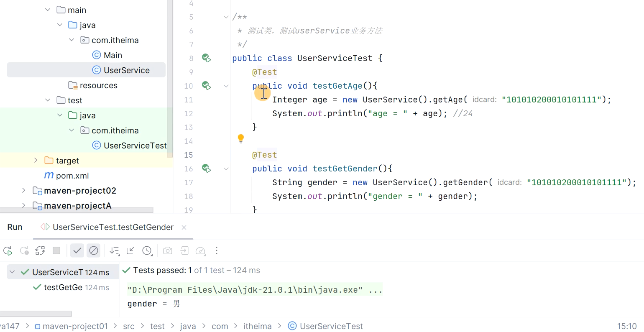Run UserServiceTest class via gutter icon
Image resolution: width=644 pixels, height=332 pixels.
tap(206, 58)
